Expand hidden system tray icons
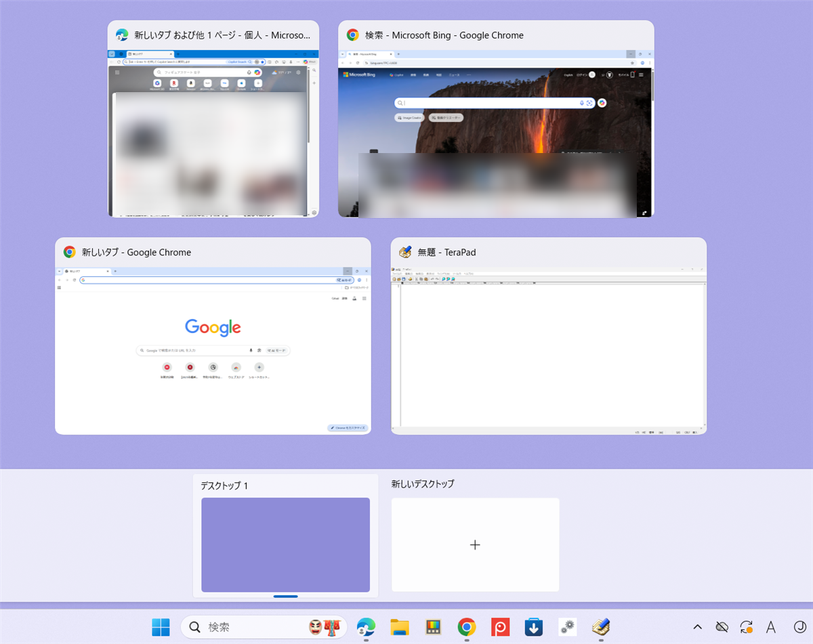The width and height of the screenshot is (813, 644). (x=697, y=627)
